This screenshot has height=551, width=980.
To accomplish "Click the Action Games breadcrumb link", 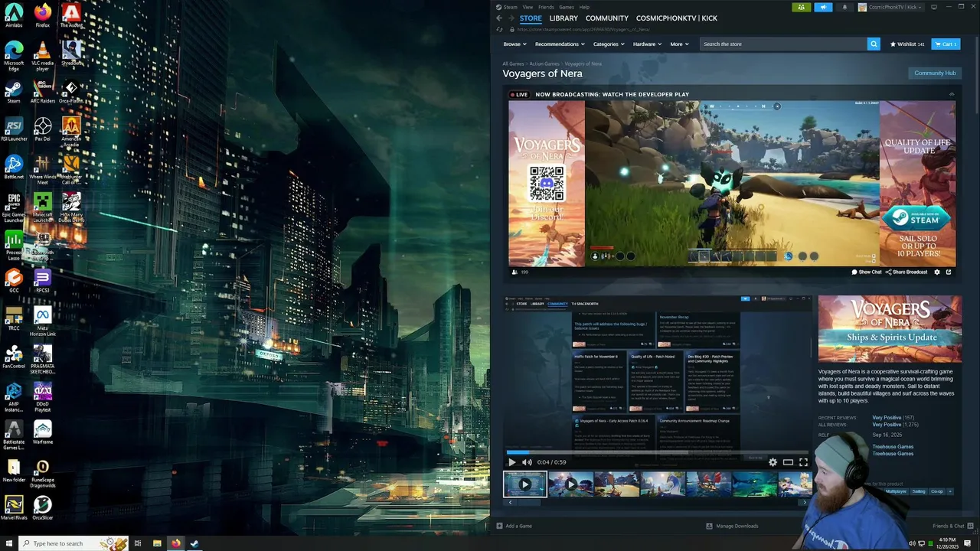I will (x=544, y=64).
